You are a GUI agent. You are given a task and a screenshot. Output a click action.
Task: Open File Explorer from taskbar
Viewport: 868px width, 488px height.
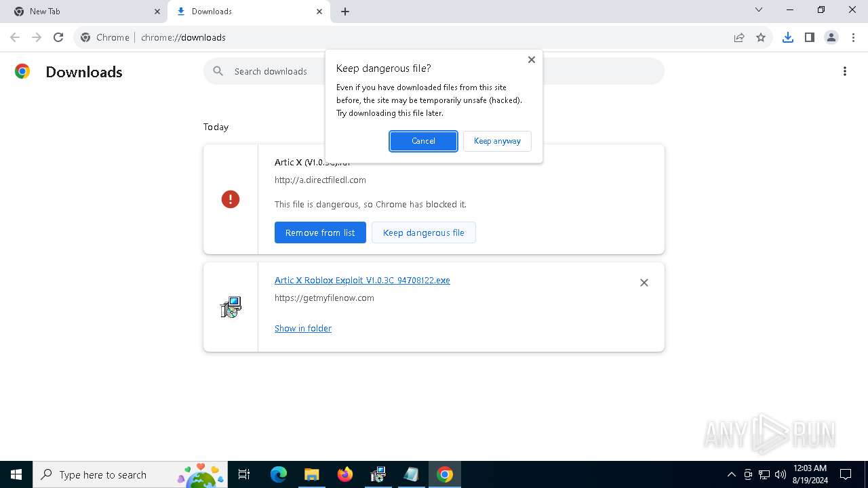click(312, 474)
